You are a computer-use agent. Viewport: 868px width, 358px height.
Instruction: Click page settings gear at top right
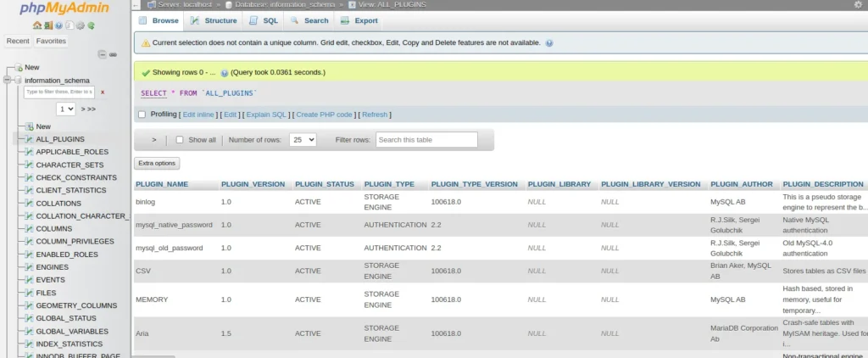point(858,4)
